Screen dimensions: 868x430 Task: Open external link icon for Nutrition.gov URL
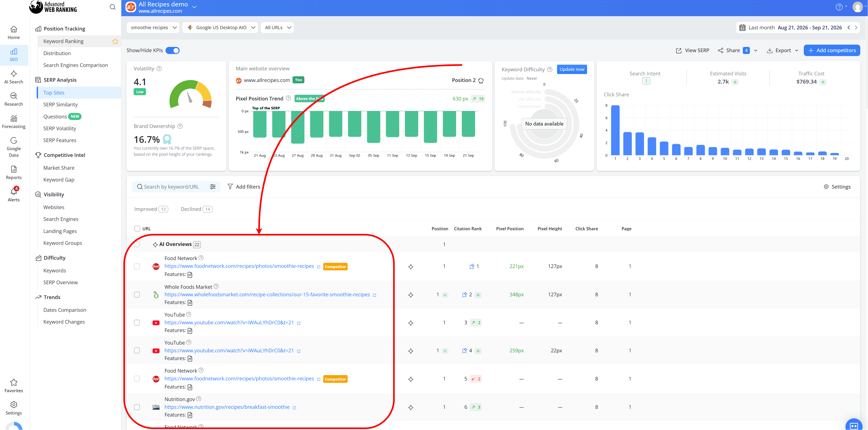tap(294, 408)
